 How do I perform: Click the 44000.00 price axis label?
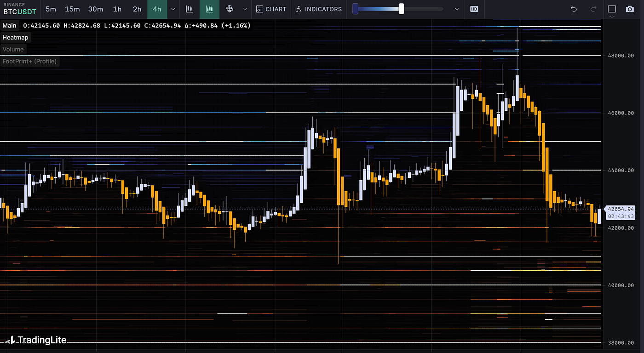pos(621,171)
